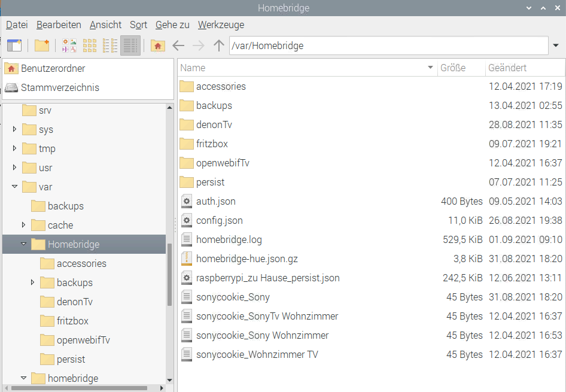Viewport: 566px width, 392px height.
Task: Click the tree pane scroll right arrow
Action: pyautogui.click(x=162, y=388)
